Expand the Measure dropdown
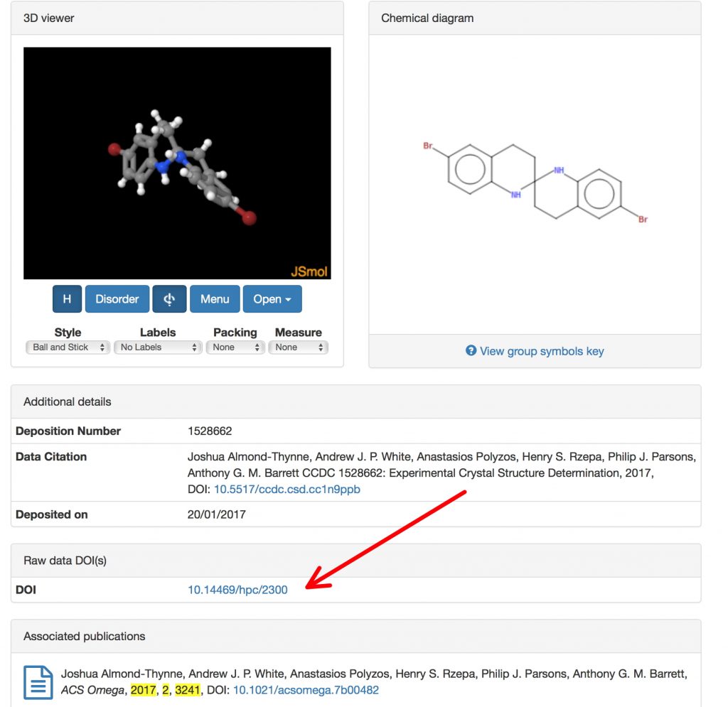The width and height of the screenshot is (728, 707). pyautogui.click(x=298, y=347)
